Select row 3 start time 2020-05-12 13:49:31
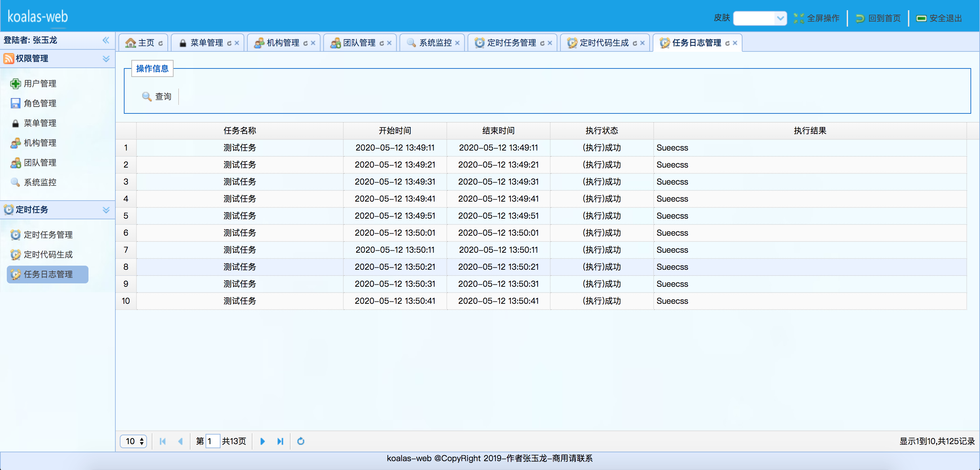 coord(395,182)
